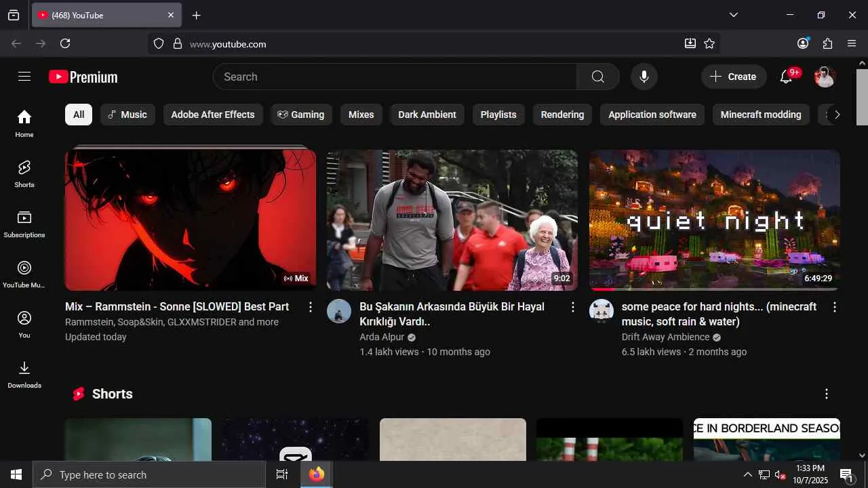Screen dimensions: 868x488
Task: Select the Playlists filter chip
Action: click(498, 115)
